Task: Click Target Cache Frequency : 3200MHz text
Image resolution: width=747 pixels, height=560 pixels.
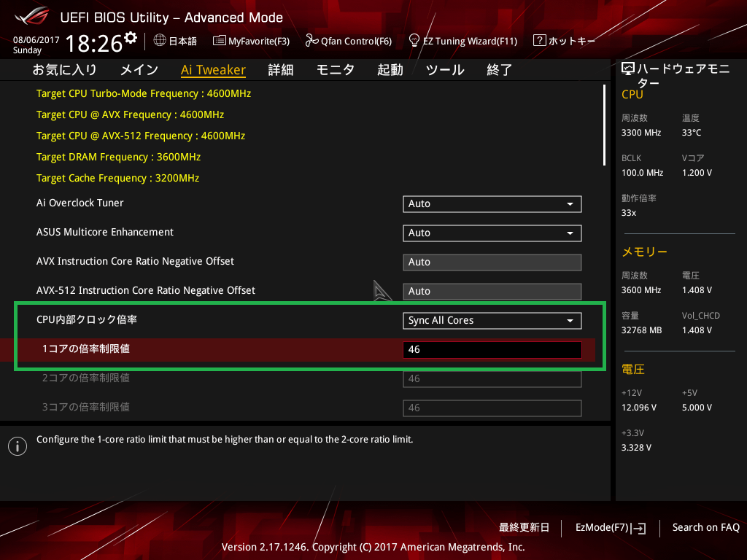Action: click(117, 178)
